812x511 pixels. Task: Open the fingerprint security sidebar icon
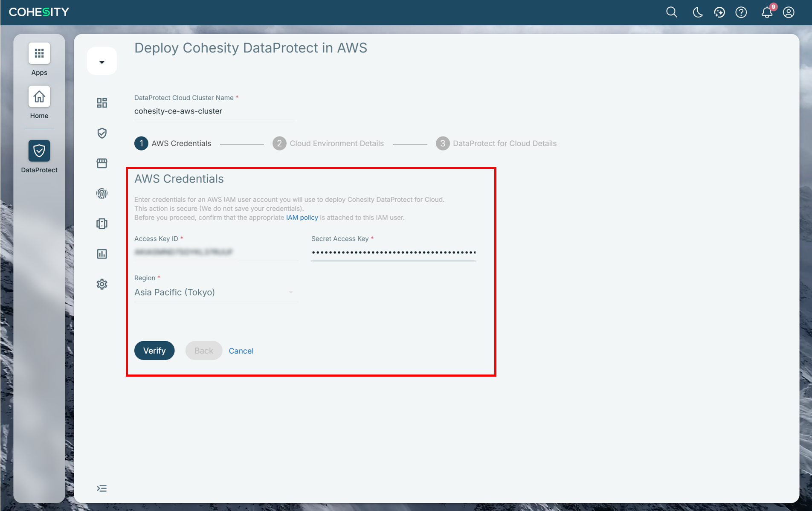(x=102, y=194)
